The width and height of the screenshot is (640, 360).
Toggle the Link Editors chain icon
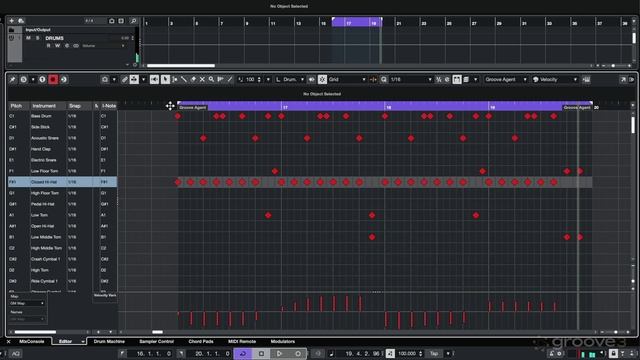[124, 80]
